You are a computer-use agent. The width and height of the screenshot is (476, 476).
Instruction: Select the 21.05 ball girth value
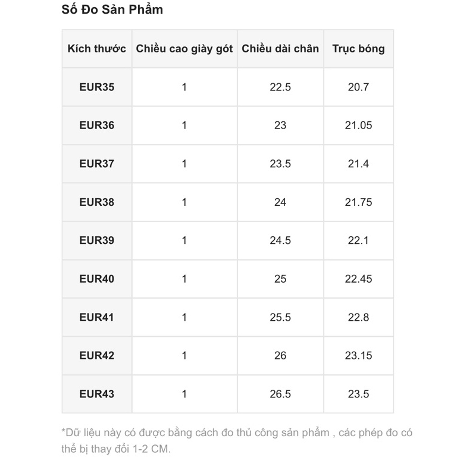(358, 126)
